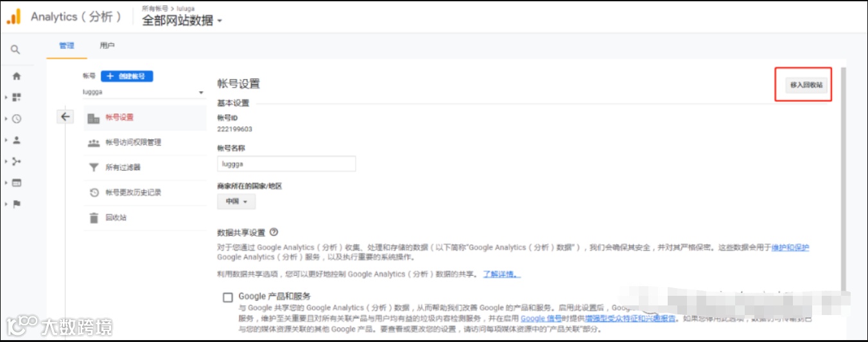The height and width of the screenshot is (342, 868).
Task: Open Customization dashboard grid icon
Action: tap(17, 97)
